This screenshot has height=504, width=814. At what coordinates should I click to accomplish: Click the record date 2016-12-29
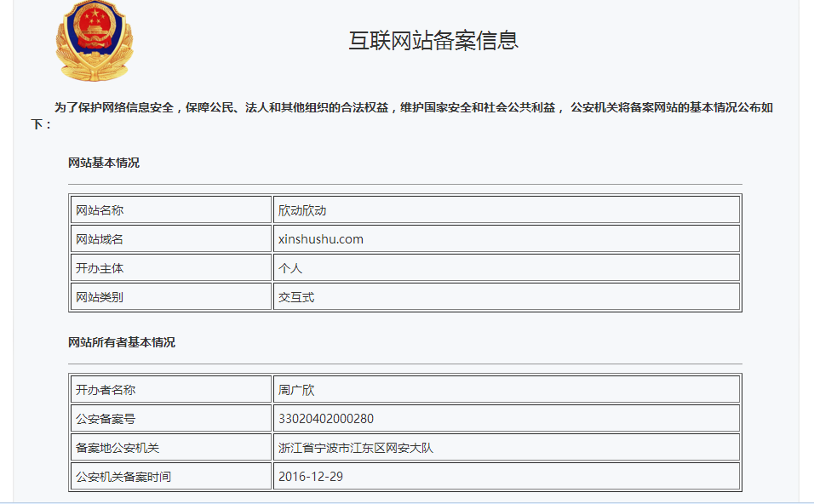pos(311,477)
